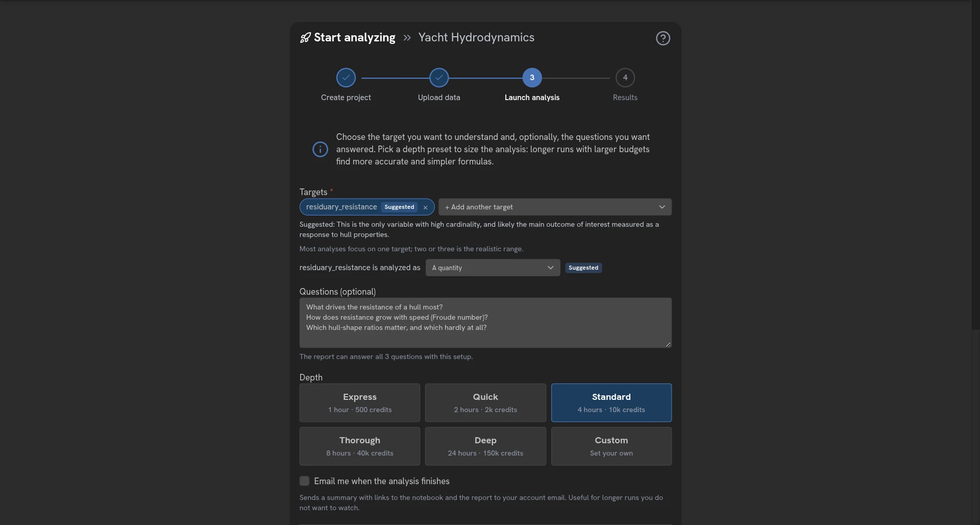Click the Depth section label
Viewport: 980px width, 525px height.
pyautogui.click(x=311, y=377)
